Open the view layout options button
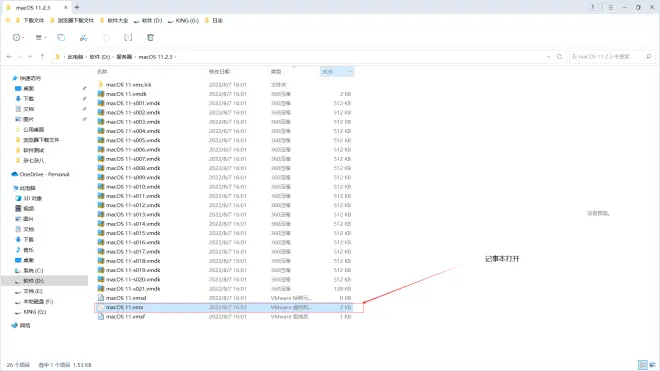660x371 pixels. (x=40, y=37)
